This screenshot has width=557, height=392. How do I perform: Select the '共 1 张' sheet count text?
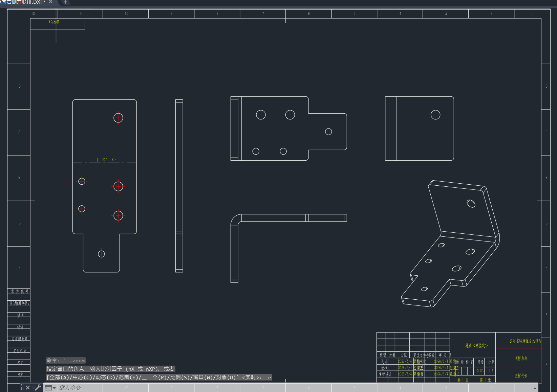[463, 380]
